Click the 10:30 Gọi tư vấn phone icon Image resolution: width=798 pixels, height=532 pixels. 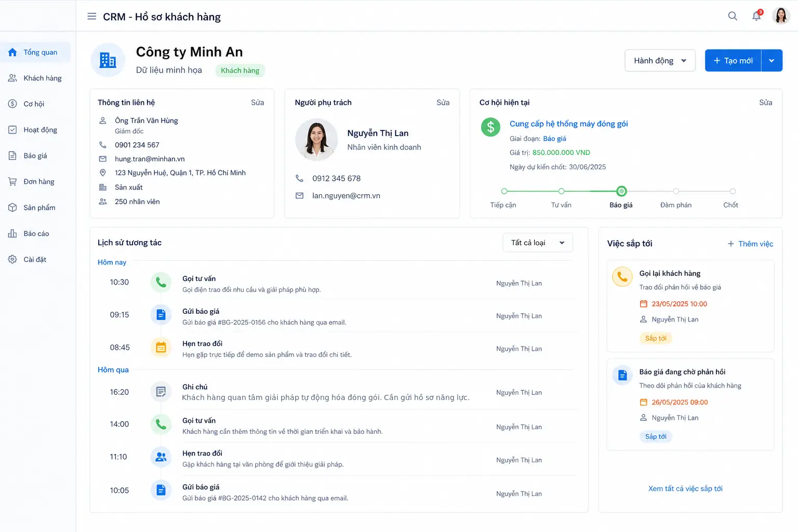tap(161, 282)
